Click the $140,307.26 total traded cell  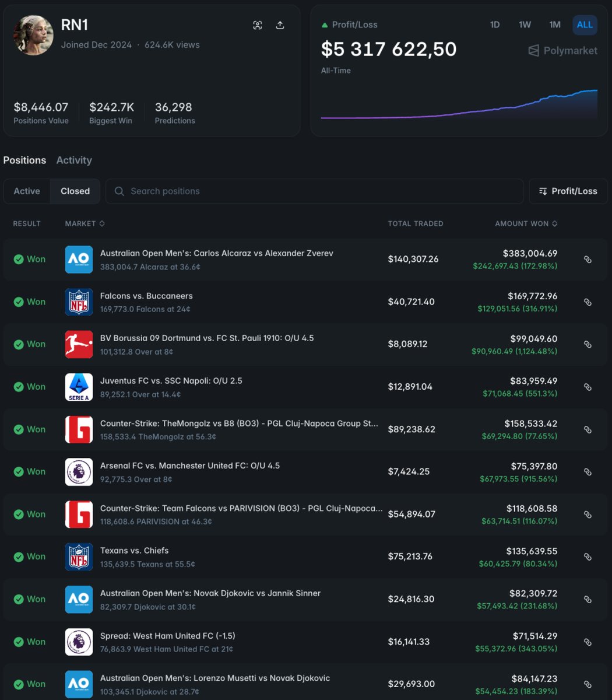[413, 259]
